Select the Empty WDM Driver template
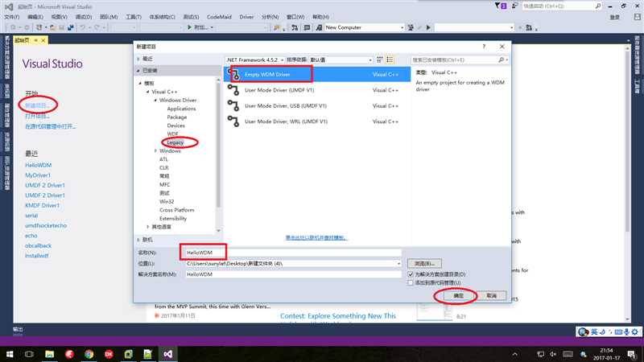This screenshot has height=362, width=644. point(317,74)
